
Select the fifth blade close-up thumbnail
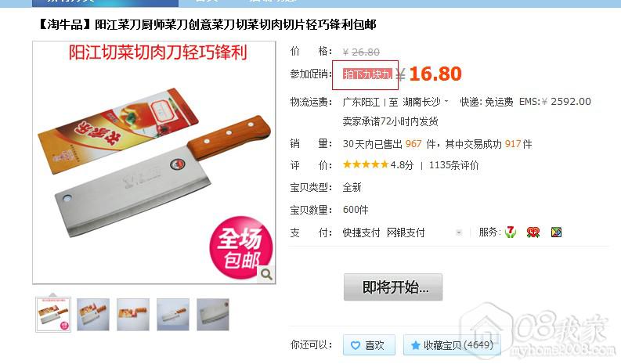(x=213, y=315)
